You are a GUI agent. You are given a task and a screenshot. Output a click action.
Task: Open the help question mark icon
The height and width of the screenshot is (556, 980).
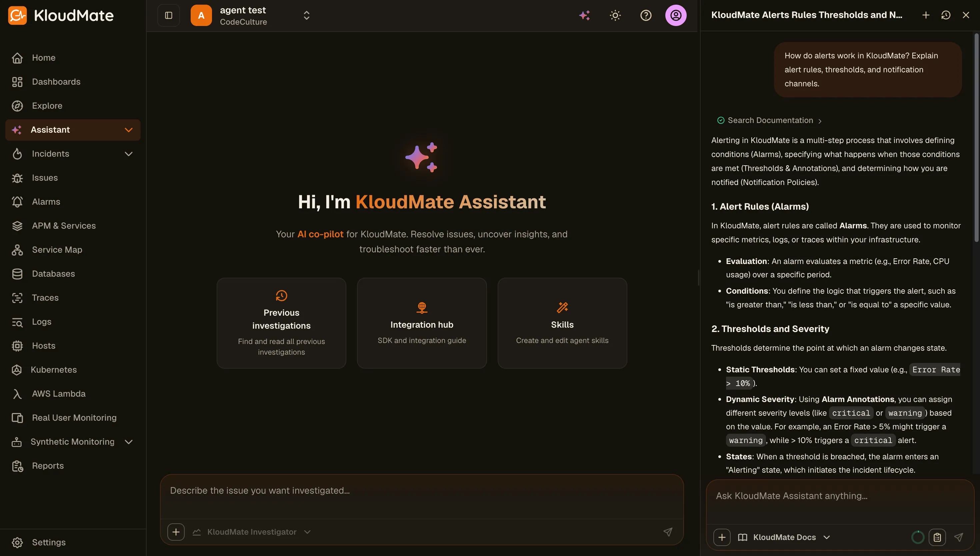pos(646,15)
